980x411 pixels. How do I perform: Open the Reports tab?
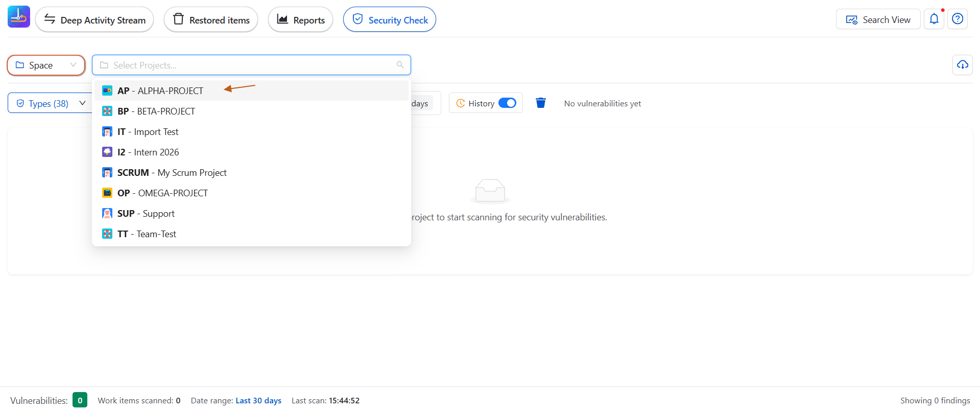pyautogui.click(x=300, y=19)
